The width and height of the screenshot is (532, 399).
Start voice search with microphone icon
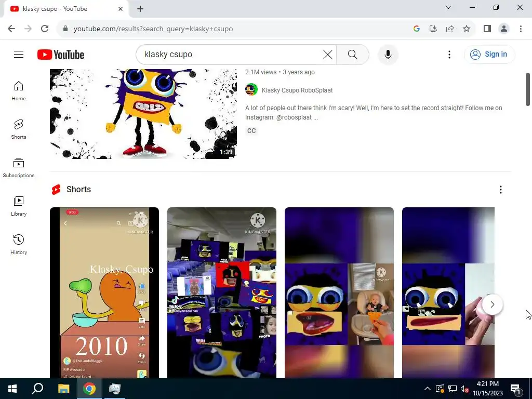coord(388,54)
